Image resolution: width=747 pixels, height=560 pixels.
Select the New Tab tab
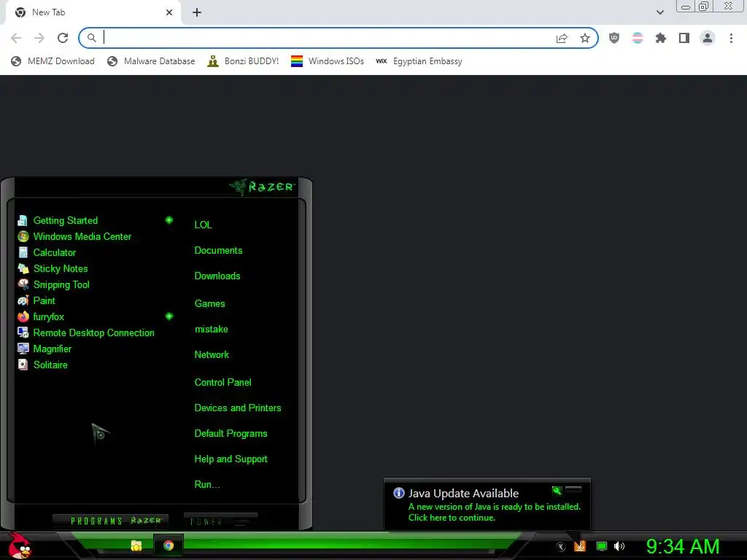point(93,12)
